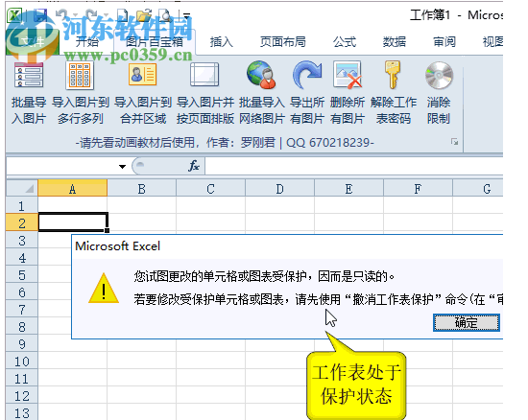Click the fx insert function icon

coord(194,166)
